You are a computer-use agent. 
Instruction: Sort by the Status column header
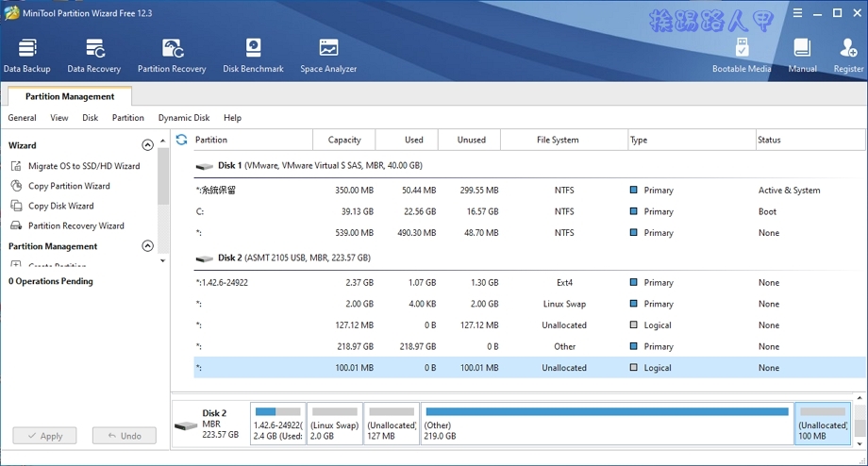click(x=810, y=140)
